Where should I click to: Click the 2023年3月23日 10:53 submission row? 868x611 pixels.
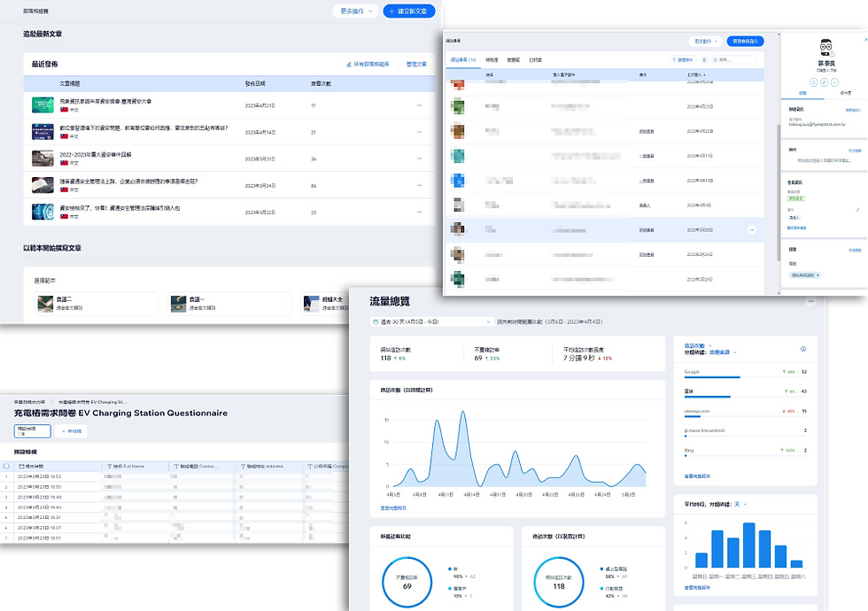[174, 476]
